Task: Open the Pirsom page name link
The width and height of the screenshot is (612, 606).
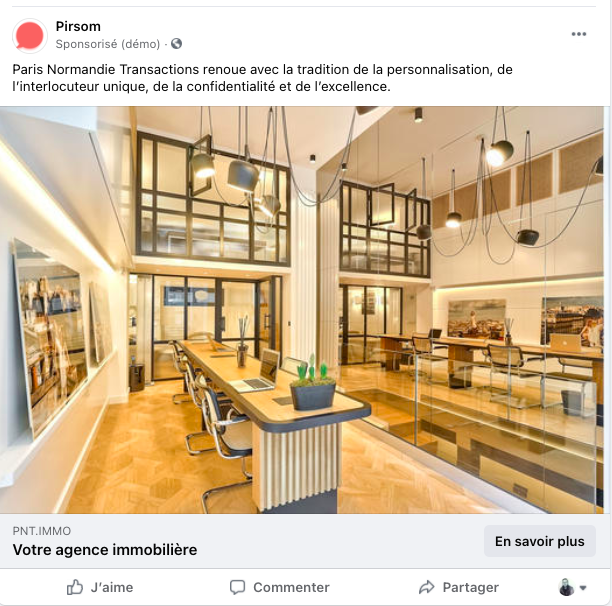Action: [x=78, y=26]
